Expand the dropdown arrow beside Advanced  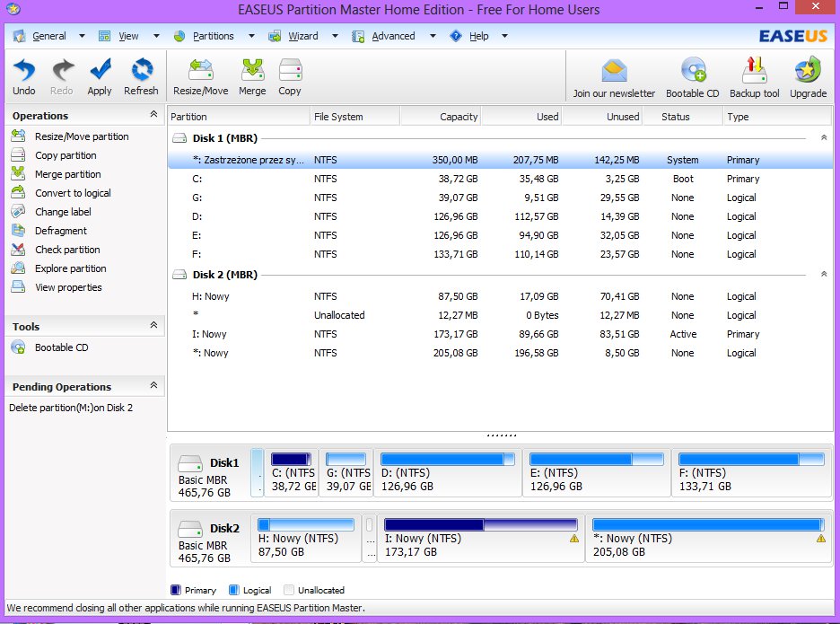pos(433,36)
